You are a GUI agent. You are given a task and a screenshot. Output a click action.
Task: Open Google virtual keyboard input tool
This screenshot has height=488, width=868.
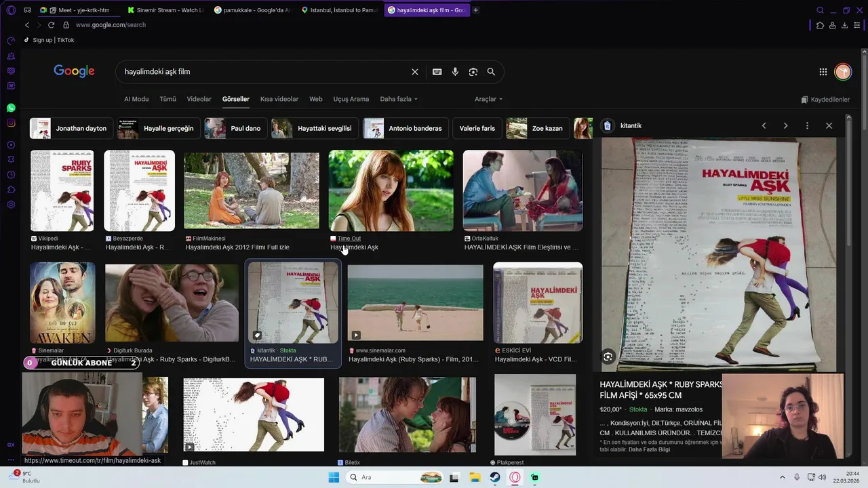(437, 72)
